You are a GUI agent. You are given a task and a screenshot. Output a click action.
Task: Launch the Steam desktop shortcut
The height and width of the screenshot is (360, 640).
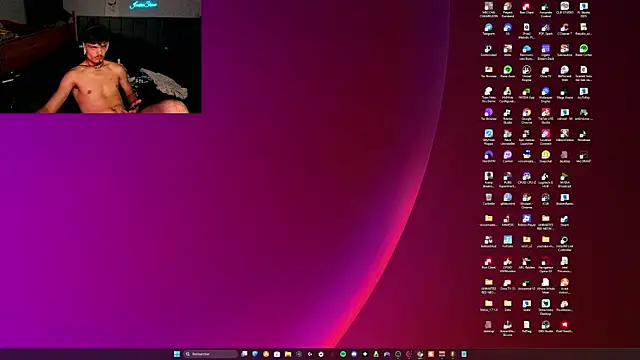point(564,220)
